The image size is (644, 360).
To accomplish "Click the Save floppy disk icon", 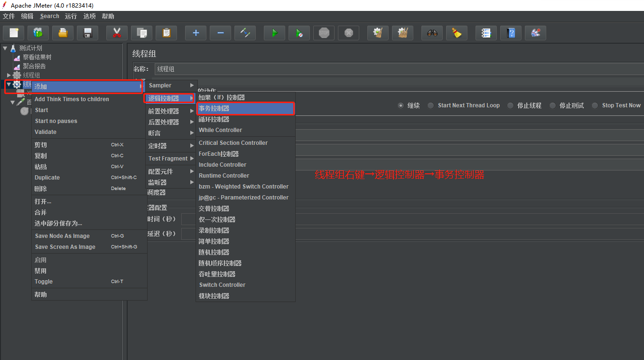I will 87,33.
